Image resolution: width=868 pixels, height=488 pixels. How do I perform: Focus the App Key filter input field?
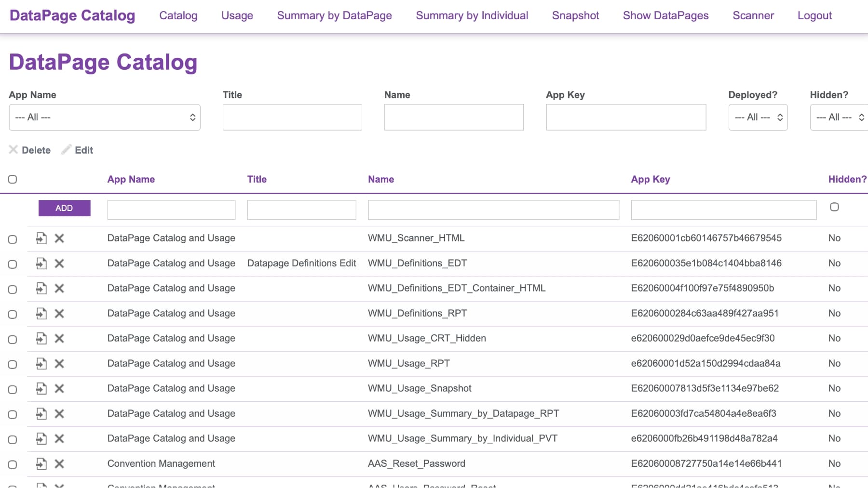click(x=626, y=117)
